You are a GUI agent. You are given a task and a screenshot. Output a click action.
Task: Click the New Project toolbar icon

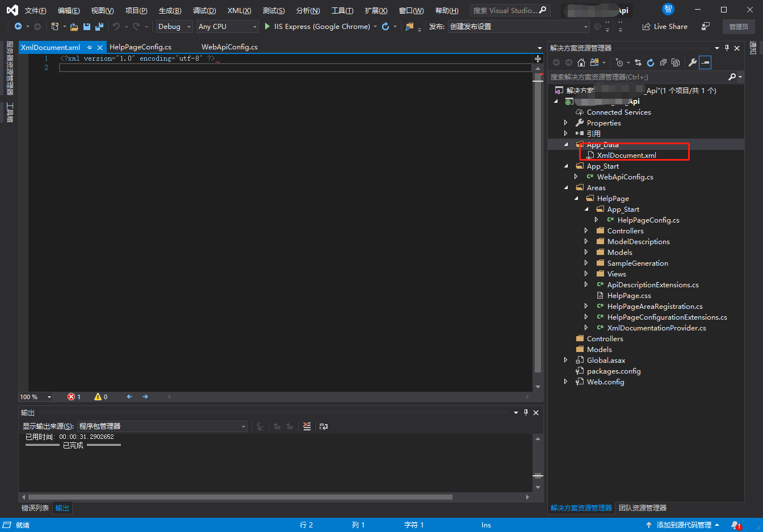point(55,27)
